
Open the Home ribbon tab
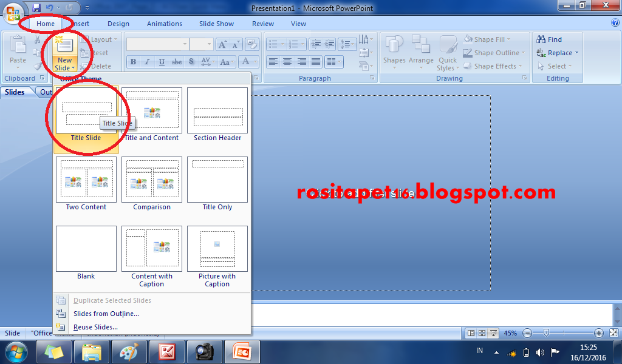coord(46,24)
